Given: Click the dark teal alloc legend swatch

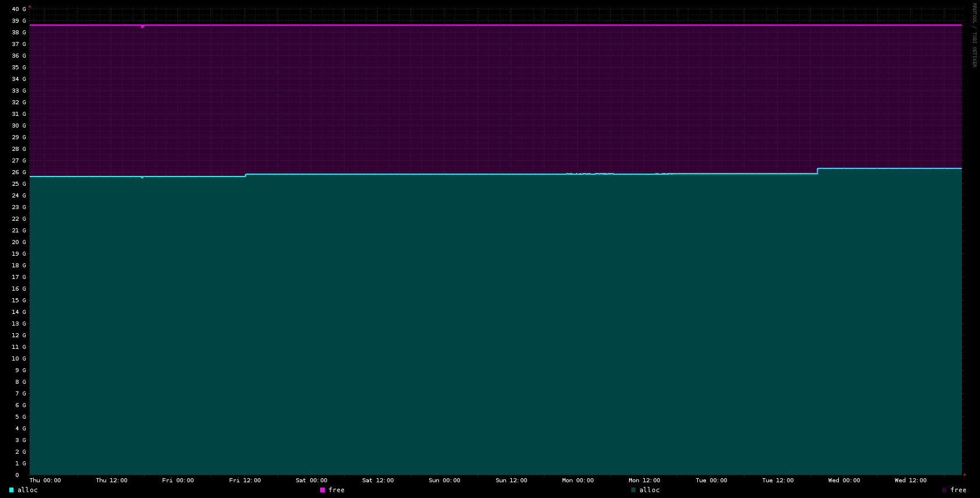Looking at the screenshot, I should click(633, 490).
